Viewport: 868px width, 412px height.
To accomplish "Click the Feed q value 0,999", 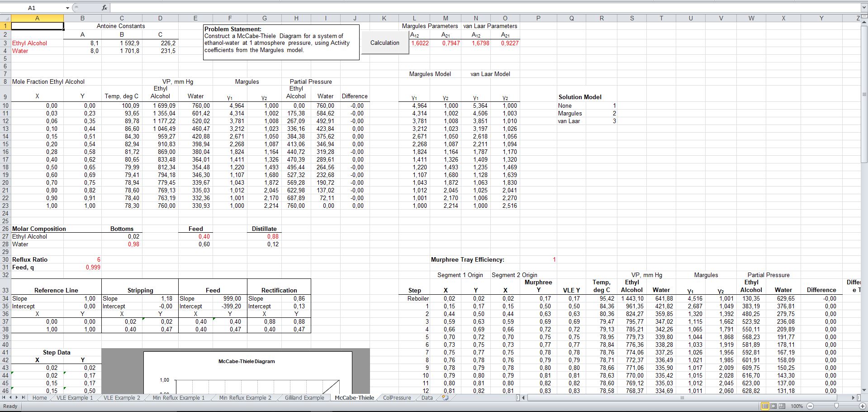I will click(x=93, y=267).
